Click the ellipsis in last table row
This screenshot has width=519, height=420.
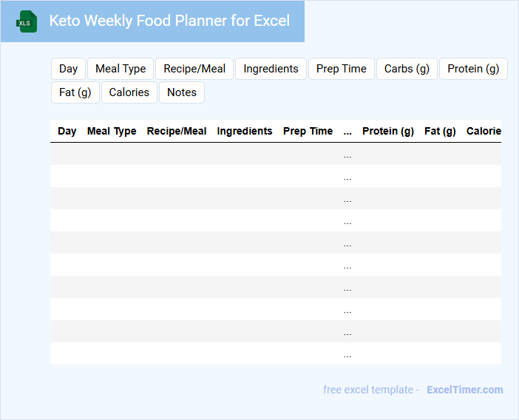click(347, 354)
